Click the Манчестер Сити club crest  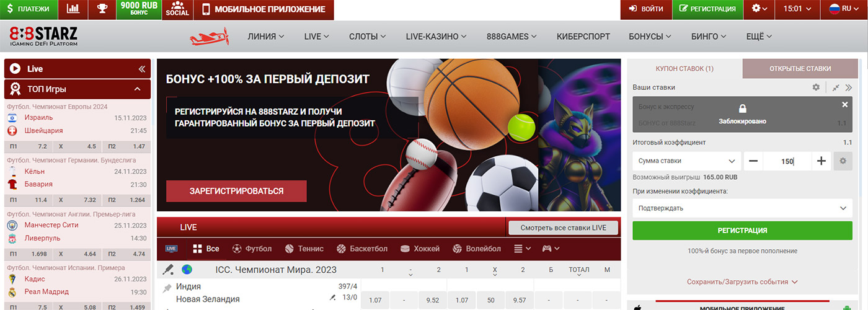click(12, 225)
